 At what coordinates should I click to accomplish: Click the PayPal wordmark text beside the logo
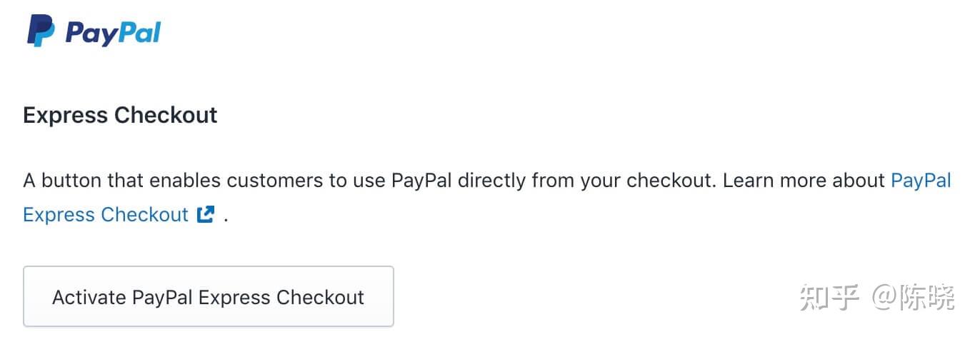(x=113, y=33)
